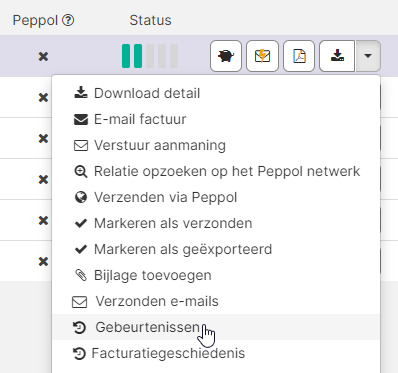The width and height of the screenshot is (398, 373).
Task: Click the envelope with lightning bolt button
Action: pyautogui.click(x=262, y=56)
